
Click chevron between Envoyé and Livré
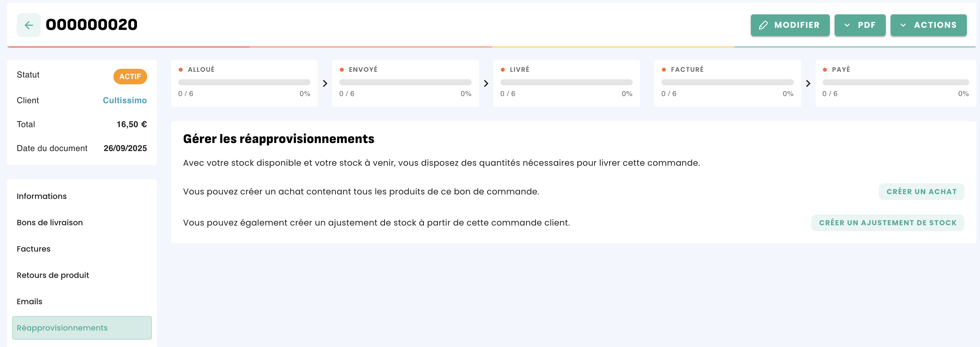point(486,83)
